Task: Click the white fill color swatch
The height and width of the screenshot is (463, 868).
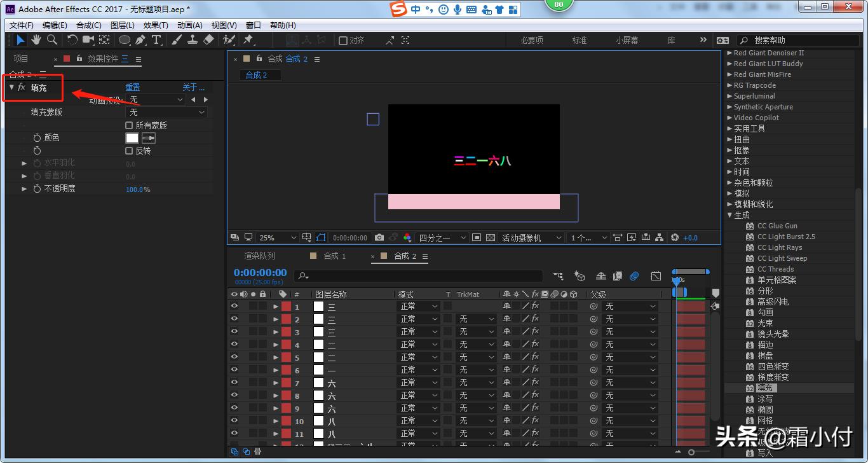Action: pyautogui.click(x=132, y=138)
